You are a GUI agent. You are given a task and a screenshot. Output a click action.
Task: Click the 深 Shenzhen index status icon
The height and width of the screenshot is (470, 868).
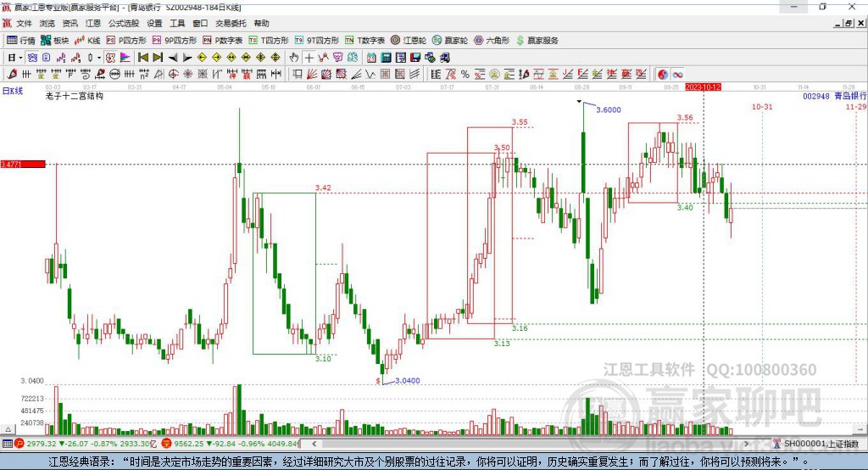pyautogui.click(x=167, y=444)
